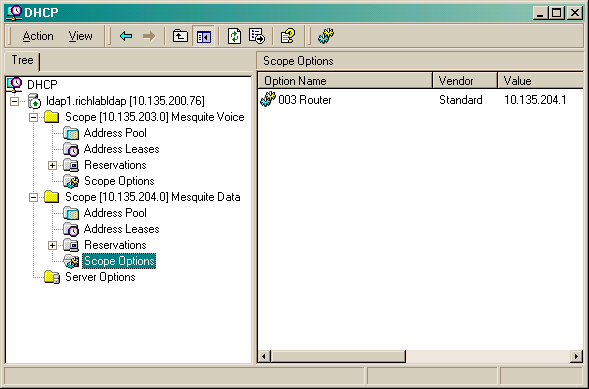Click Scope Options icon under Mesquite Data
This screenshot has width=589, height=389.
coord(71,261)
